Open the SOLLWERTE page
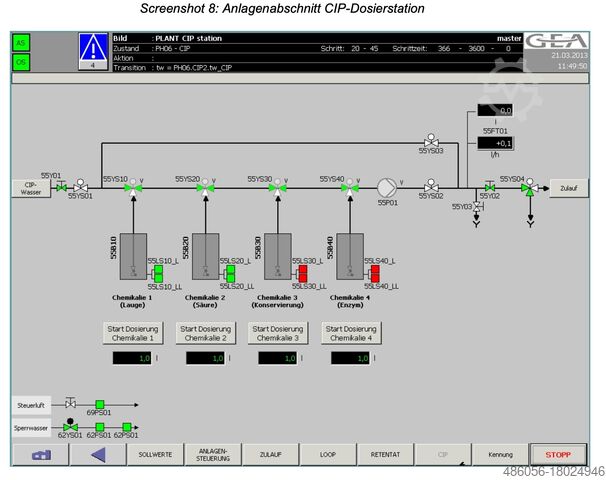This screenshot has height=480, width=606. tap(155, 454)
